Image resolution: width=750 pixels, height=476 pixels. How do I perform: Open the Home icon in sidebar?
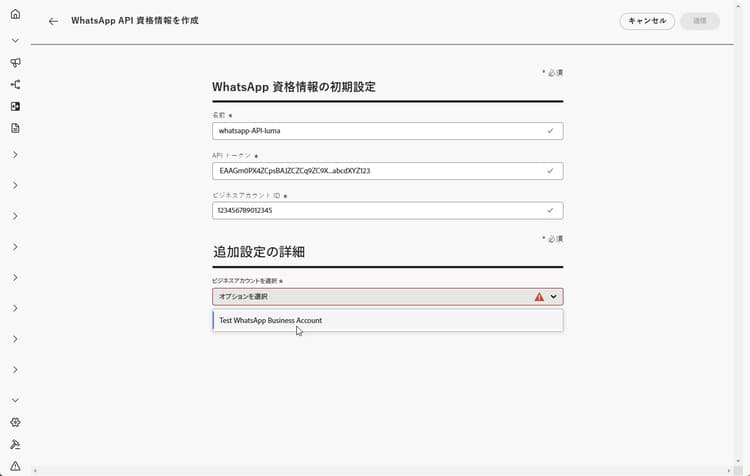coord(15,14)
